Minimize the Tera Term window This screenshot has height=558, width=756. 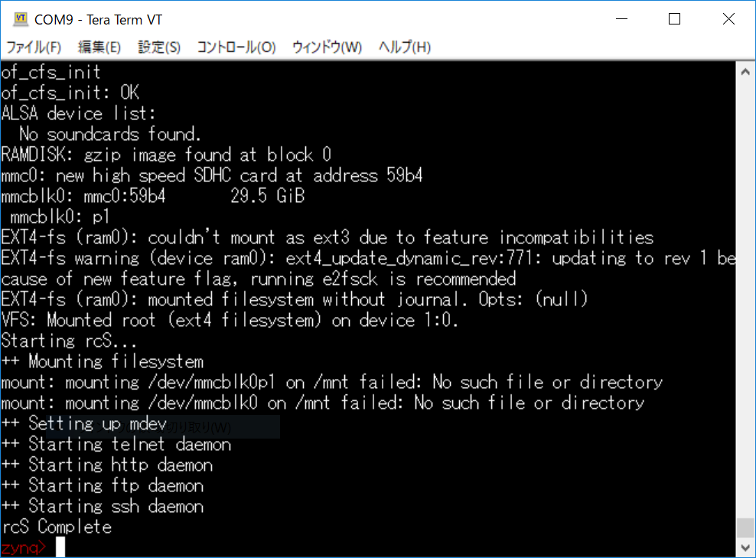(x=621, y=18)
